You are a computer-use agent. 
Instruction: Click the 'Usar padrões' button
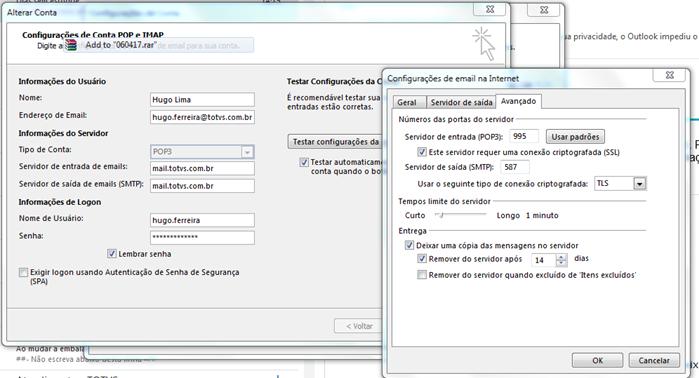point(576,137)
